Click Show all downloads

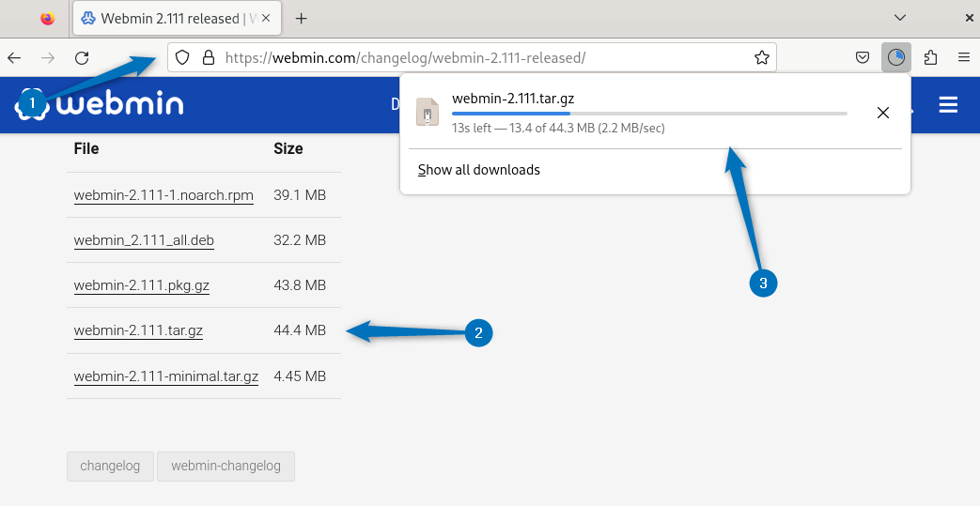click(x=479, y=170)
